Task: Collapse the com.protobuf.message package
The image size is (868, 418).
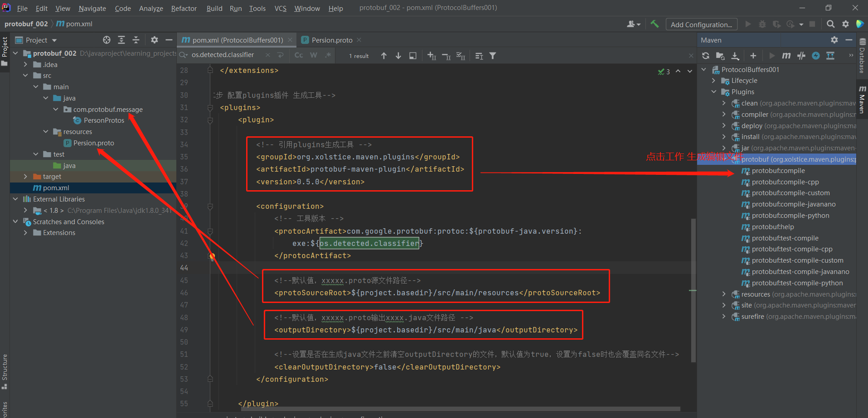Action: [x=55, y=109]
